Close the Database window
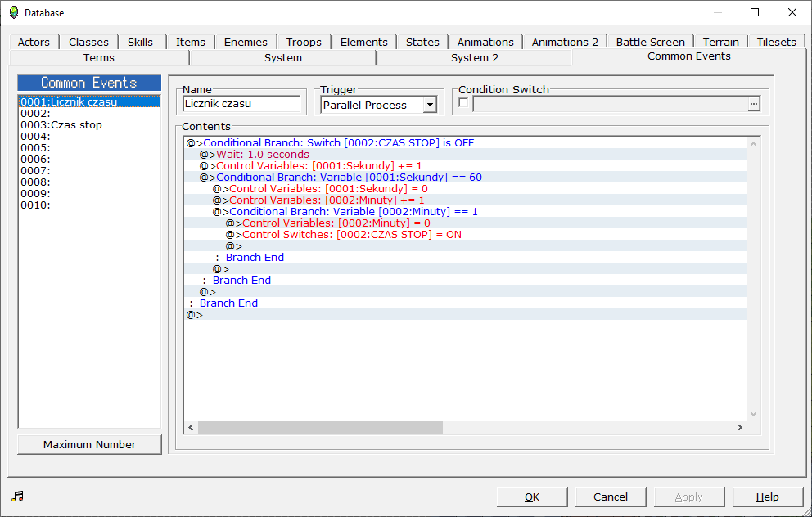This screenshot has width=812, height=517. coord(792,12)
